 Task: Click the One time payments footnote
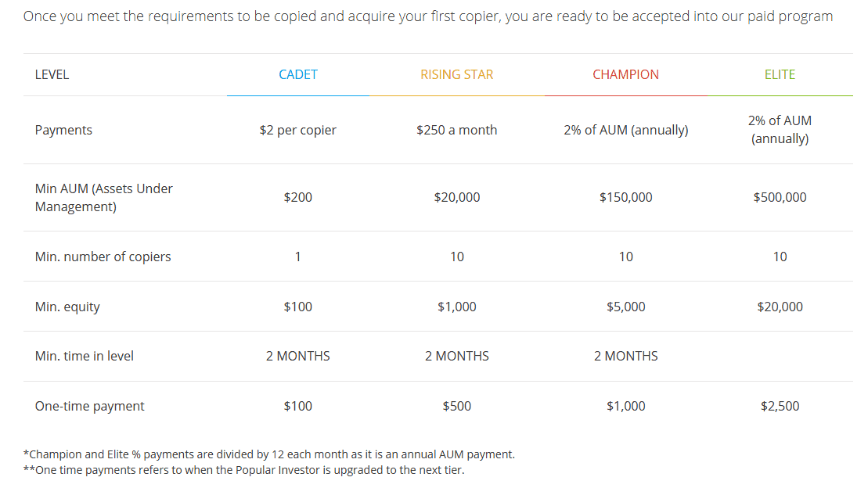click(243, 470)
